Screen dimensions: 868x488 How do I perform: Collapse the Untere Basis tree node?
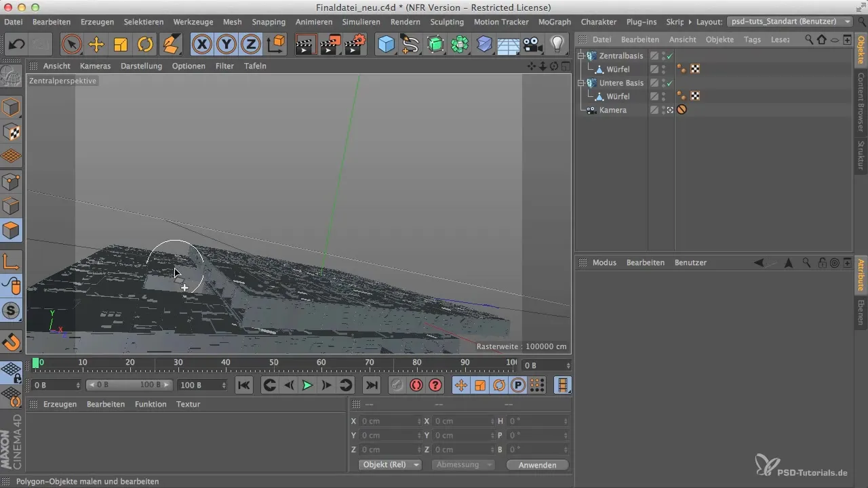pyautogui.click(x=581, y=83)
